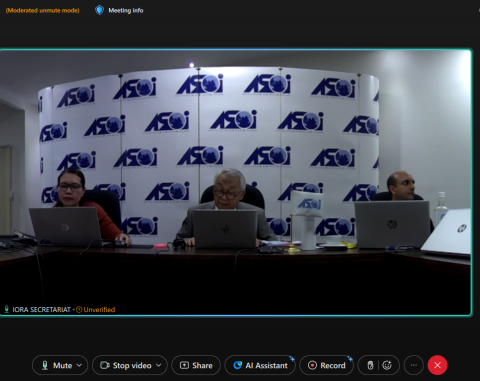Leave the meeting with red X button
Viewport: 480px width, 381px height.
point(437,365)
